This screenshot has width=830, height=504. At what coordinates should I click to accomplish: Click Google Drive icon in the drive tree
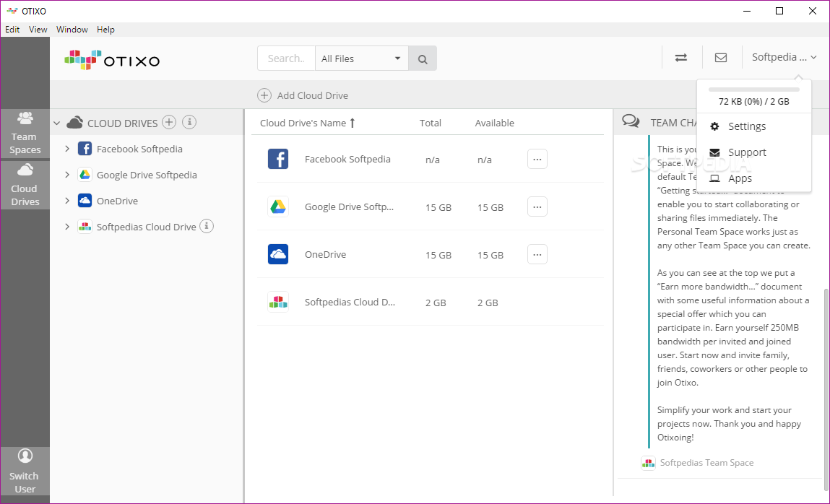point(85,175)
